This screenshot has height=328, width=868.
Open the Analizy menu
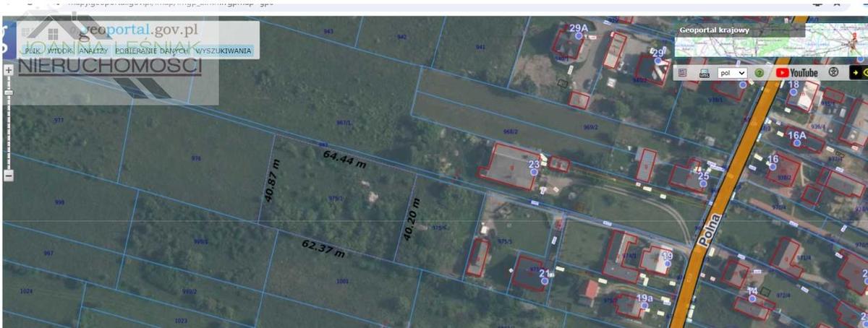pos(93,51)
